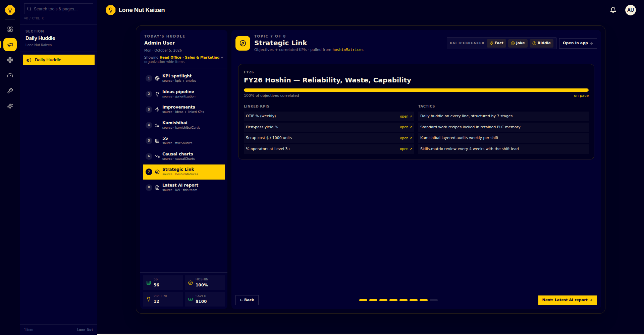
Task: Select the 5S topic
Action: [x=184, y=140]
